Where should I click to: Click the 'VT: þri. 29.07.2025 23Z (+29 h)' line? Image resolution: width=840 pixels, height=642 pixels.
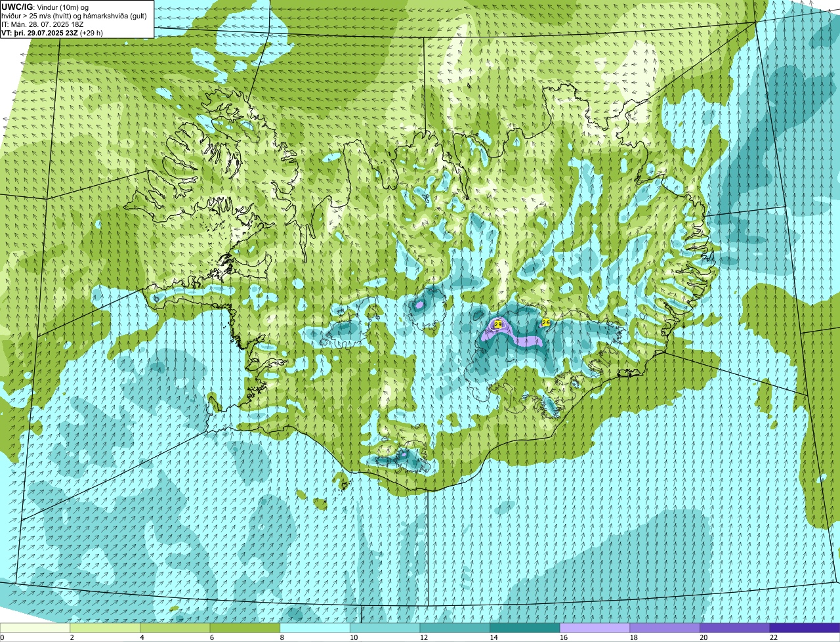[x=52, y=32]
